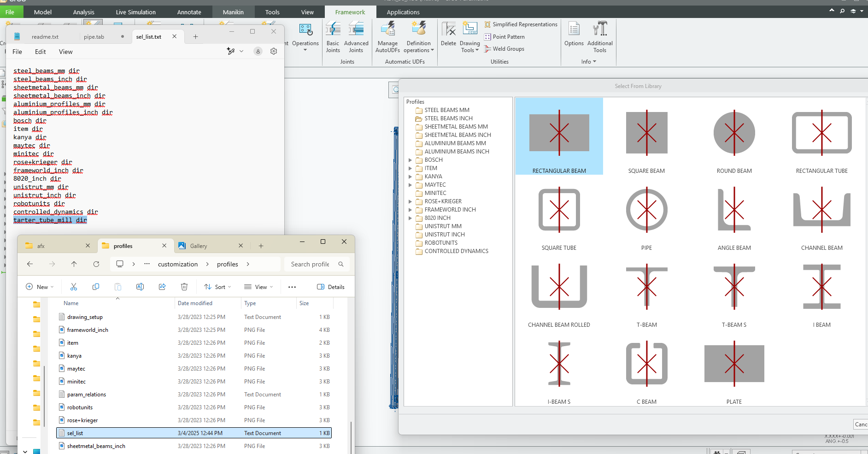Switch to the pipe.tab tab in Notepad
The width and height of the screenshot is (868, 454).
(95, 36)
